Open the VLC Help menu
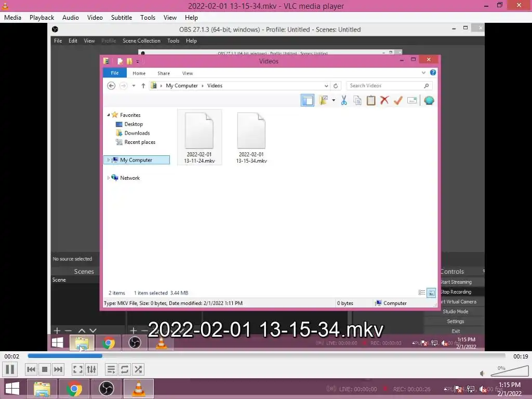The image size is (532, 399). pos(191,18)
